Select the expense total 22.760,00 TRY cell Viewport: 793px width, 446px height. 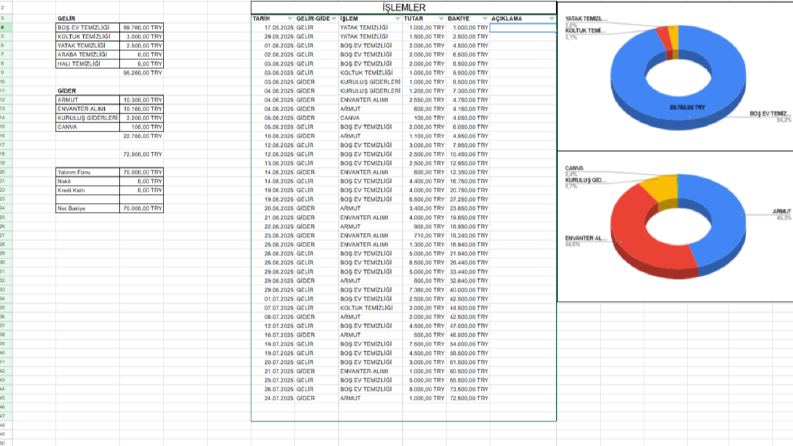[142, 136]
